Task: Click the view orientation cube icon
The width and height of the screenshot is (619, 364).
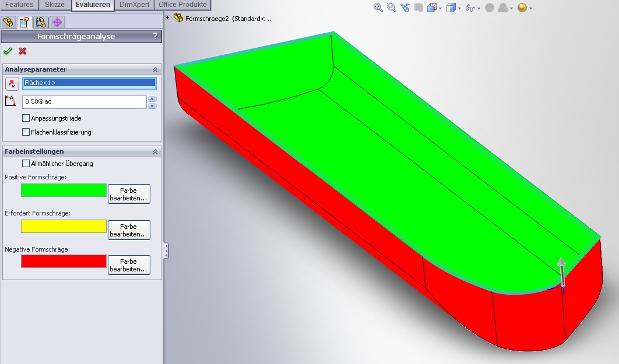Action: click(x=432, y=8)
